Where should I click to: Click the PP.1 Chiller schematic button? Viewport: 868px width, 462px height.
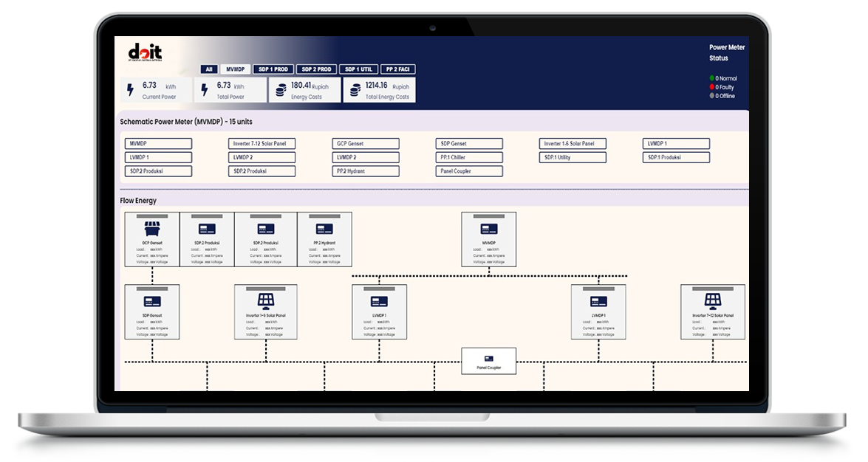(469, 158)
